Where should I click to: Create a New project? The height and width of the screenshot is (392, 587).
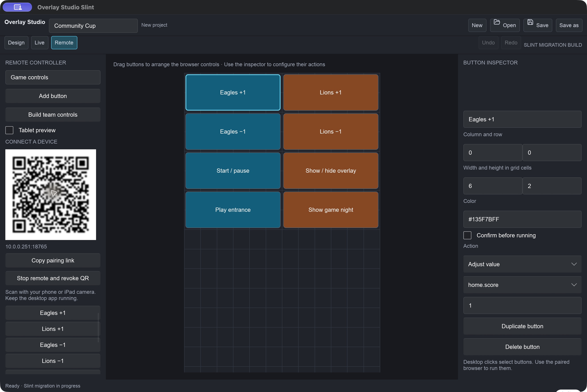pos(477,25)
